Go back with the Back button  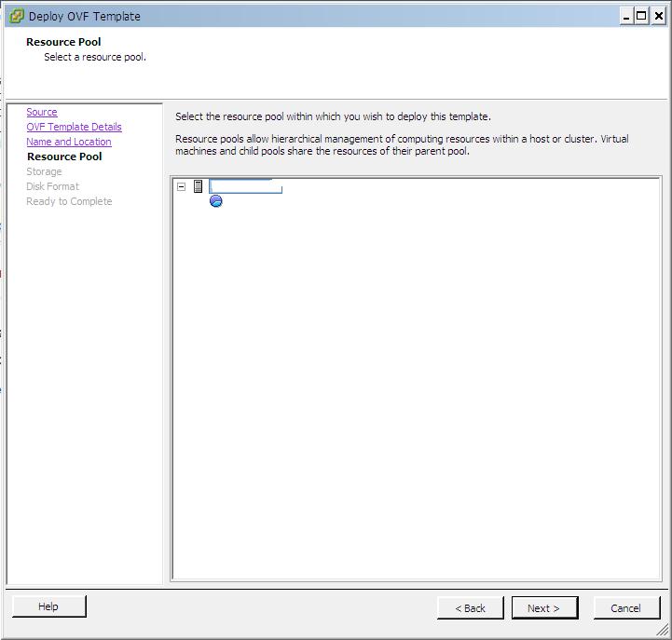point(470,608)
